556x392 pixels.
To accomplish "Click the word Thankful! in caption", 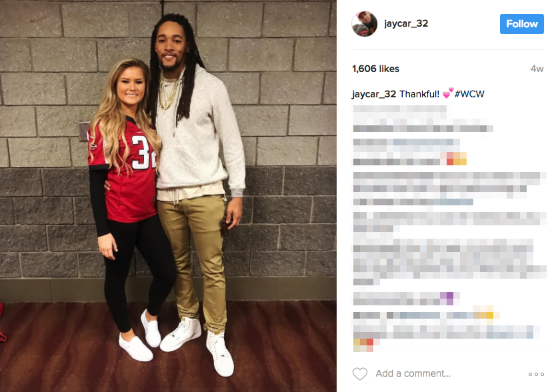I will pos(419,94).
